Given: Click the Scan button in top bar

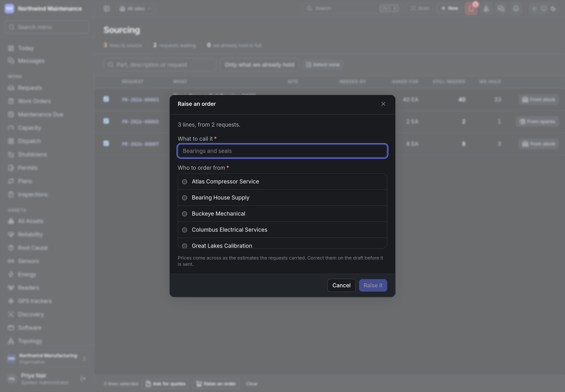Looking at the screenshot, I should tap(420, 8).
